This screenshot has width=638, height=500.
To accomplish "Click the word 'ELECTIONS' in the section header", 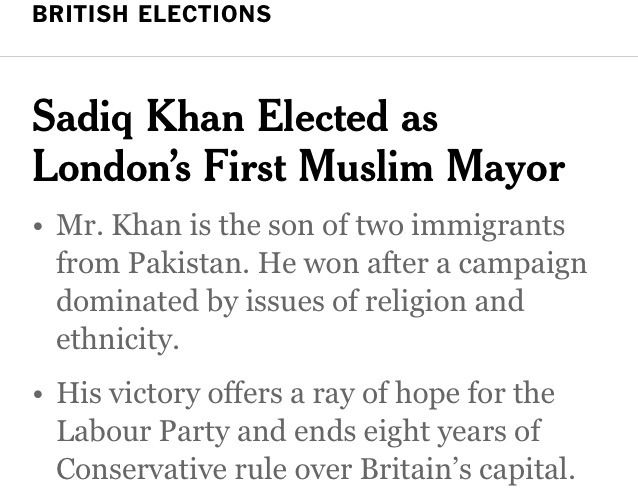I will point(205,14).
